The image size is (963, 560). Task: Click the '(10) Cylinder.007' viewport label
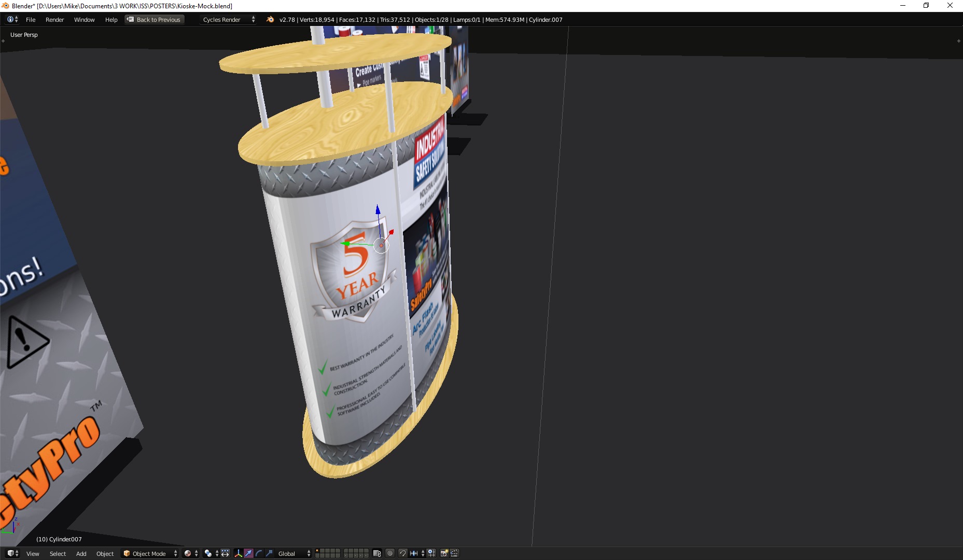[59, 539]
